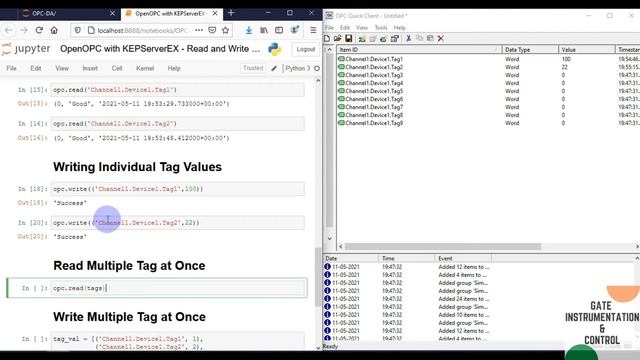
Task: Click Tag1 value cell showing 100
Action: tap(566, 59)
